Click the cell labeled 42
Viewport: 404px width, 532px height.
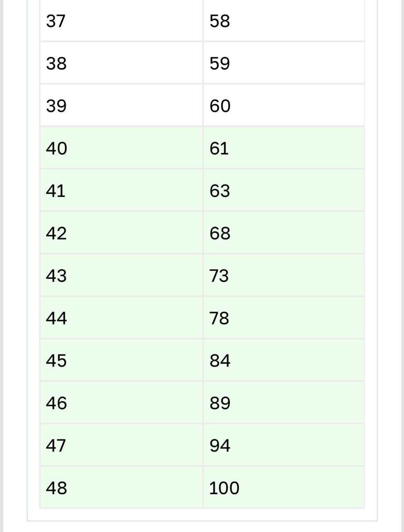[121, 233]
